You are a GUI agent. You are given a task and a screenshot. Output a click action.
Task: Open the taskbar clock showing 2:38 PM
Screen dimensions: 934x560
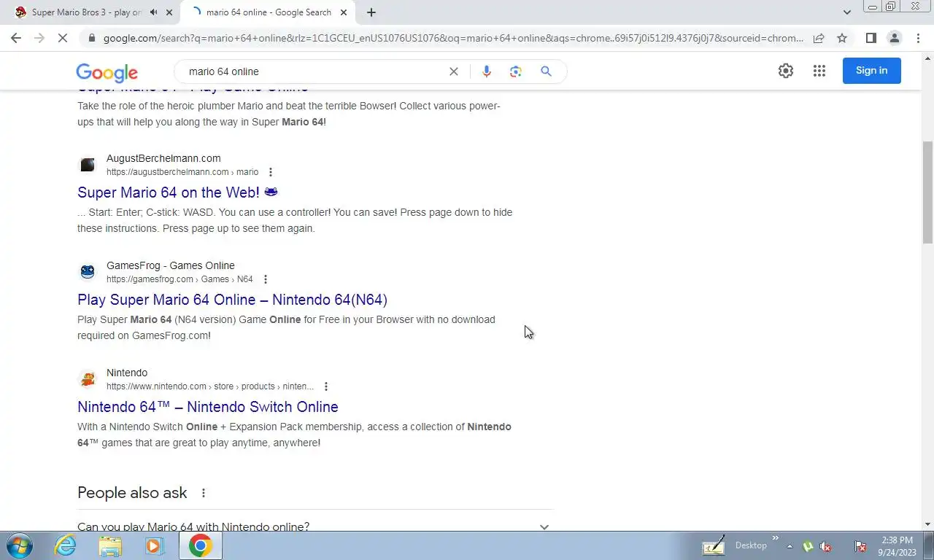click(898, 545)
